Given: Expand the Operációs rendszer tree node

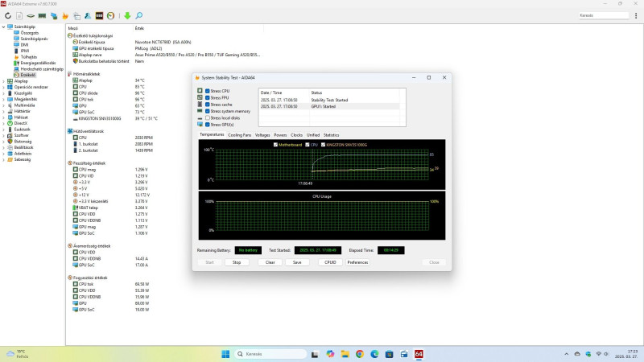Looking at the screenshot, I should tap(4, 87).
